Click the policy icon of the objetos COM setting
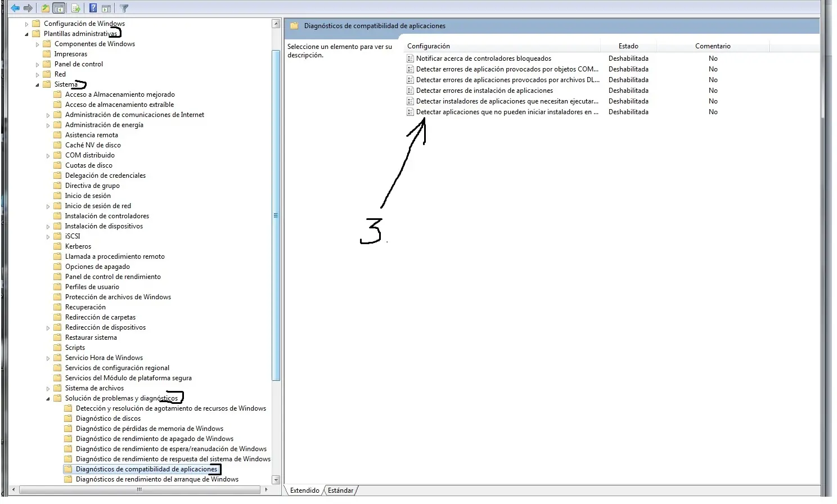The image size is (837, 504). [x=410, y=69]
